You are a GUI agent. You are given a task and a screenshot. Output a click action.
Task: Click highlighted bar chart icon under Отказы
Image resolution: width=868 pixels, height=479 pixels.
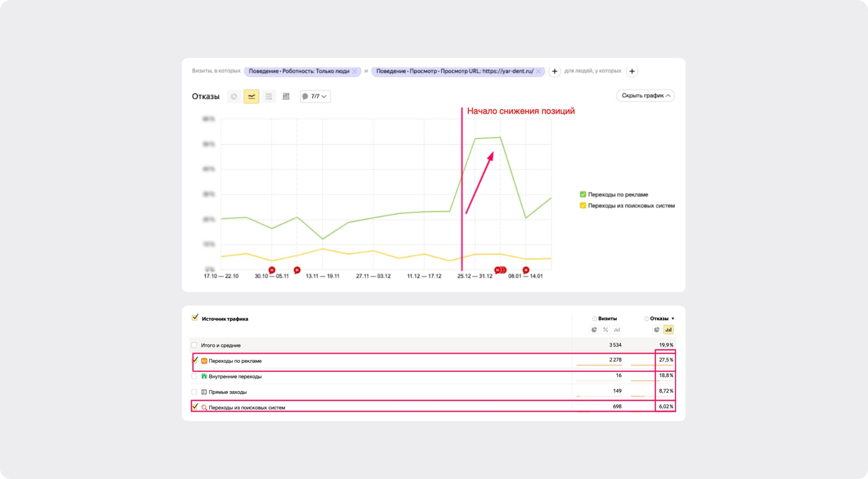668,330
